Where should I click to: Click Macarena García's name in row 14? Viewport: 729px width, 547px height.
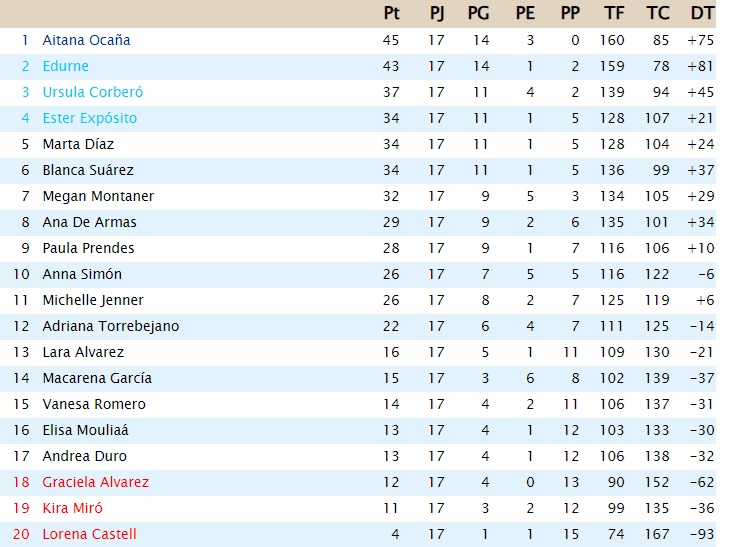(97, 378)
